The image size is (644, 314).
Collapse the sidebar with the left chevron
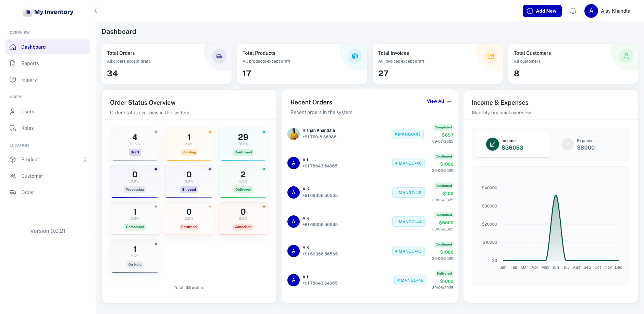[x=96, y=11]
